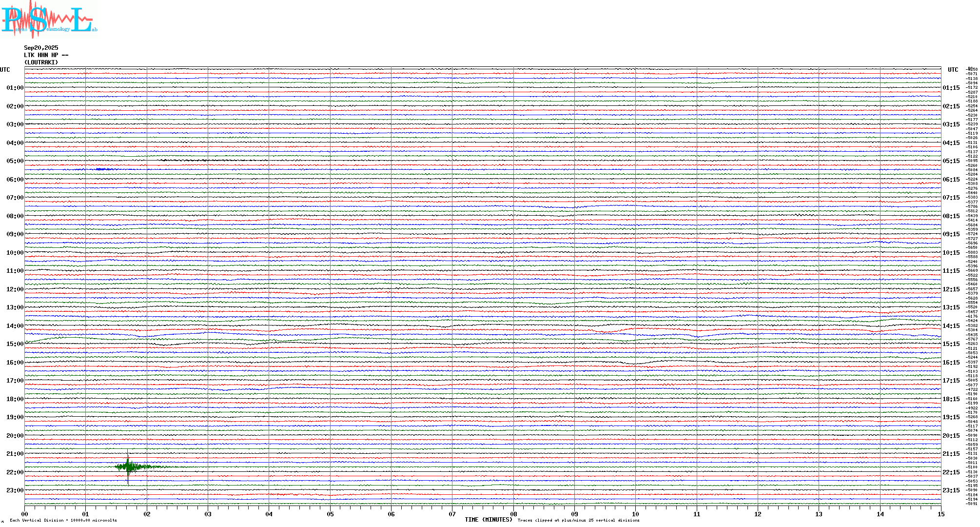The image size is (980, 527).
Task: Click the left-side 21:00 hour label
Action: (x=15, y=454)
